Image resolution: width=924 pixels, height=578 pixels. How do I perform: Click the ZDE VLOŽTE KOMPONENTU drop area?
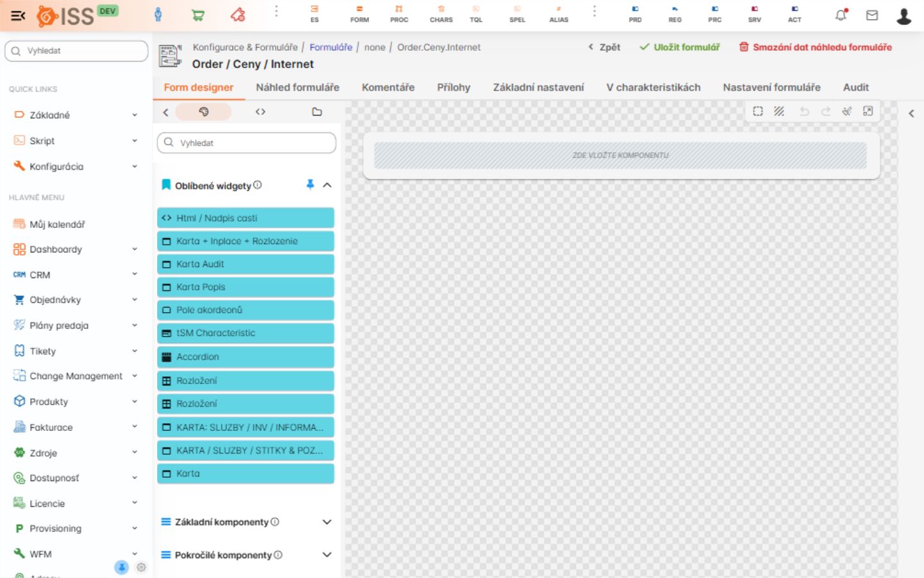click(620, 155)
